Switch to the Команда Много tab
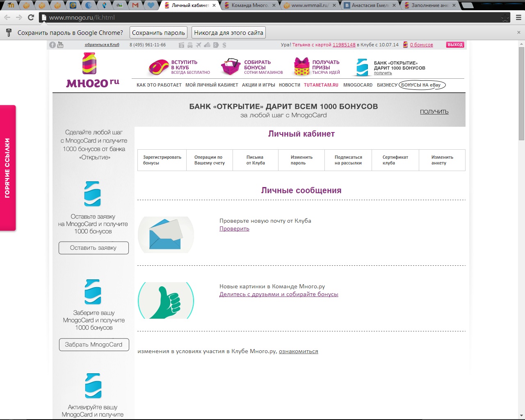525x420 pixels. pyautogui.click(x=249, y=5)
